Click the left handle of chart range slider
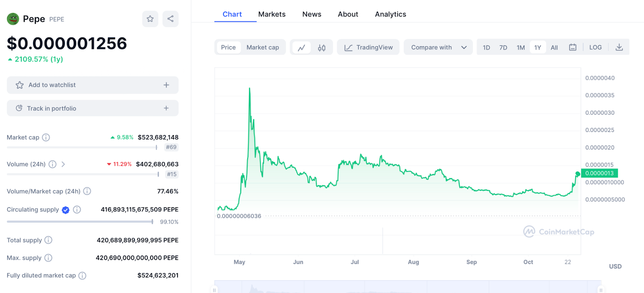The image size is (644, 293). click(x=215, y=289)
